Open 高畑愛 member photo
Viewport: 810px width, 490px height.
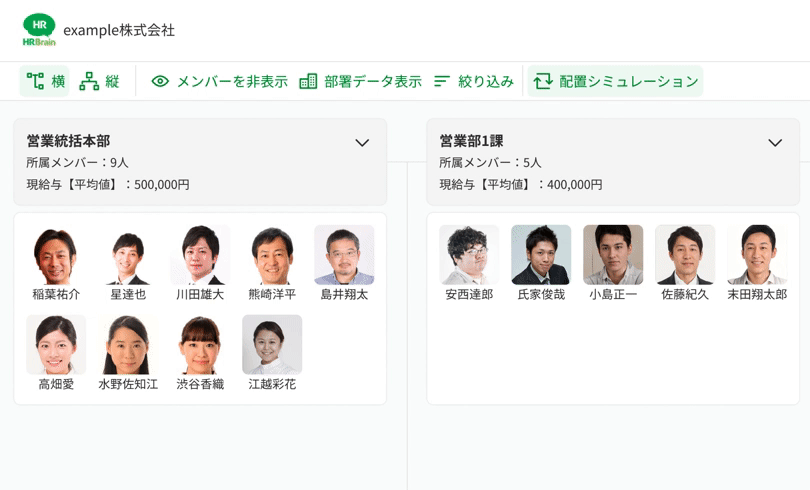(x=56, y=345)
